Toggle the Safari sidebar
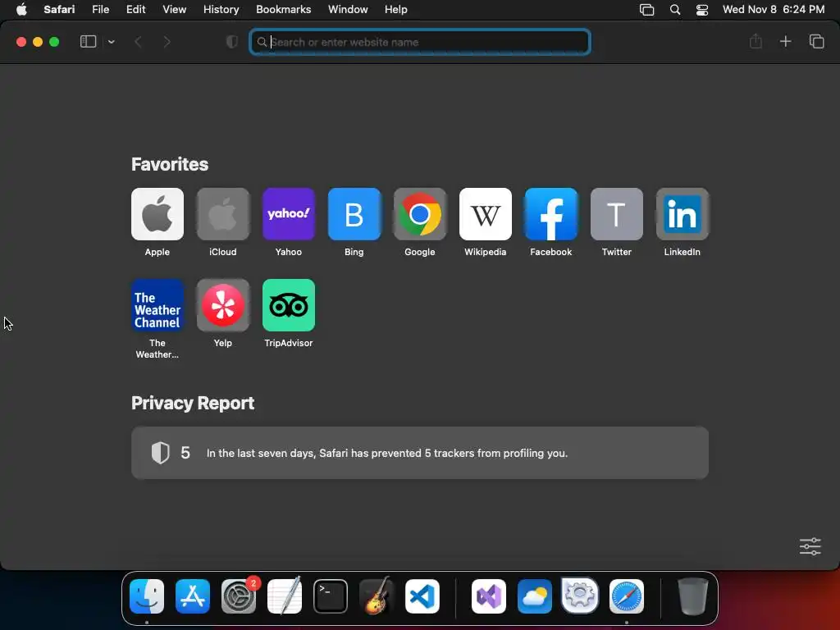Image resolution: width=840 pixels, height=630 pixels. pos(88,41)
